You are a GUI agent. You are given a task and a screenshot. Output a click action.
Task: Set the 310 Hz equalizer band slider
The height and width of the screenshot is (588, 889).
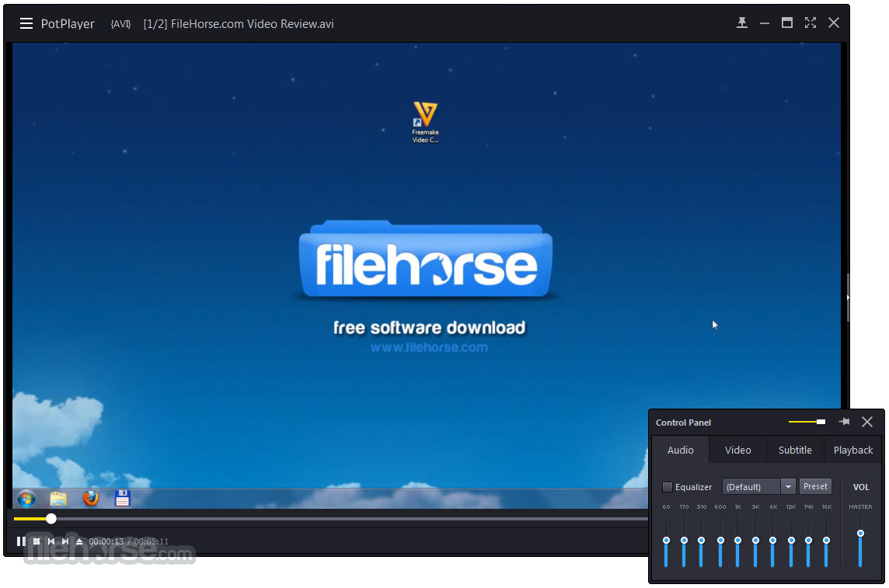tap(702, 541)
